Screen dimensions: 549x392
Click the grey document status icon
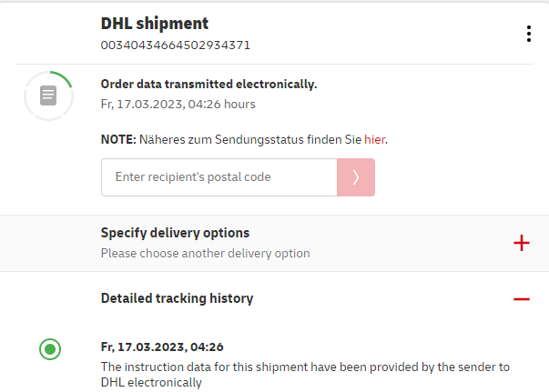[49, 95]
